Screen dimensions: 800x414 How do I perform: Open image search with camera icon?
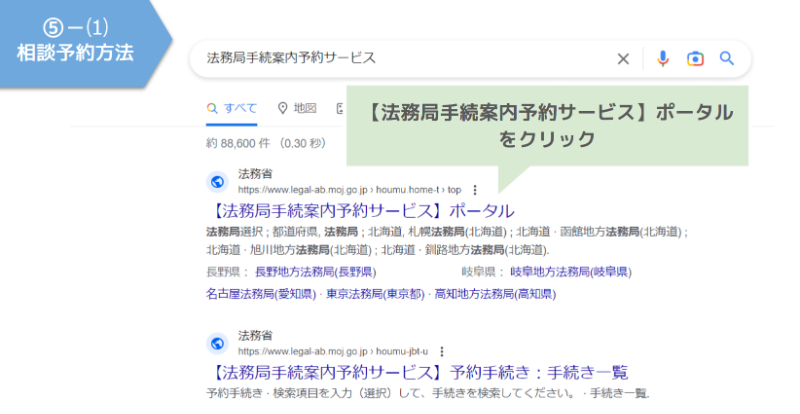pos(695,59)
